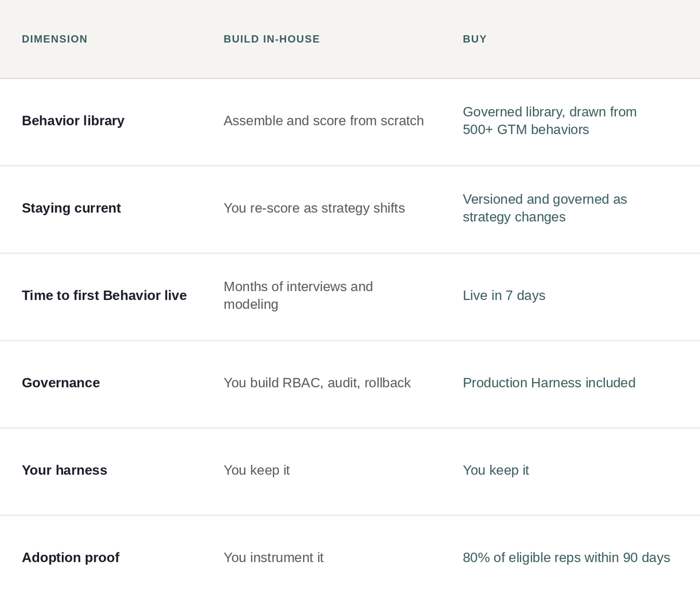Select the 'Governance' row label

(x=61, y=383)
